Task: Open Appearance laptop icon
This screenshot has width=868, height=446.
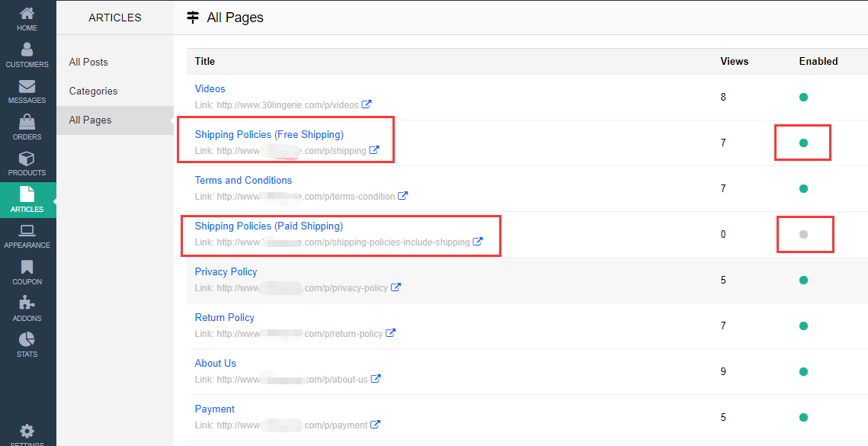Action: tap(27, 232)
